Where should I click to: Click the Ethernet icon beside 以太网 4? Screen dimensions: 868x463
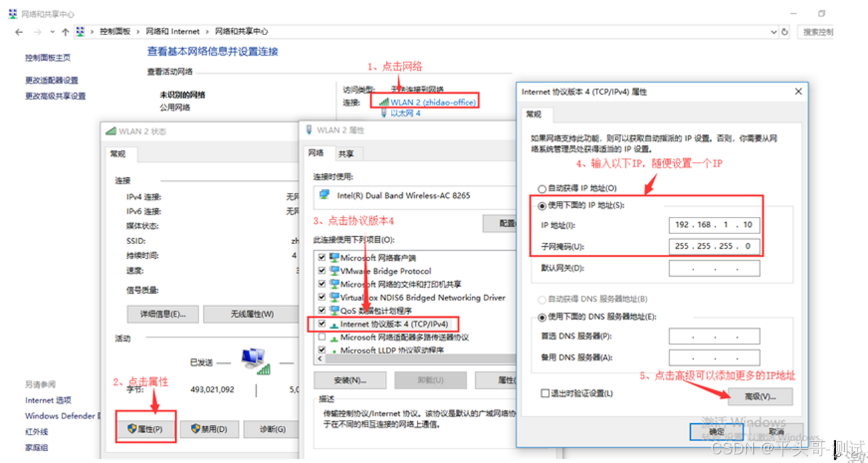pos(384,113)
